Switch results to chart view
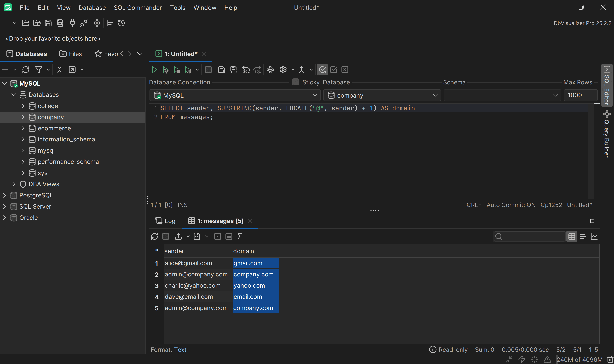This screenshot has width=614, height=364. [594, 237]
